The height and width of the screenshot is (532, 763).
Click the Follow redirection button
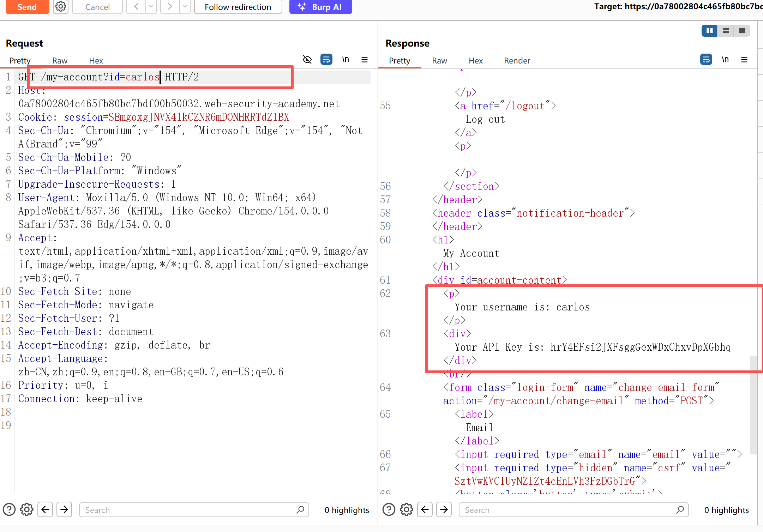click(x=238, y=7)
